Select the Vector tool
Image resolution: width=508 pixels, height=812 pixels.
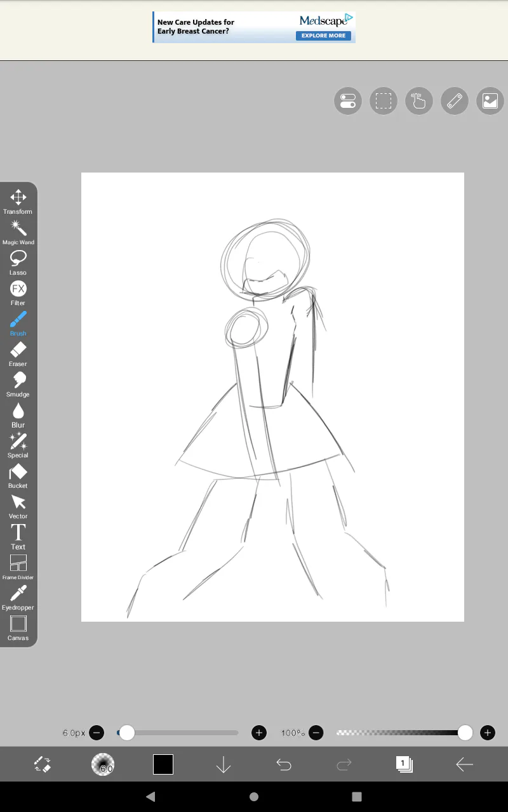pos(18,506)
